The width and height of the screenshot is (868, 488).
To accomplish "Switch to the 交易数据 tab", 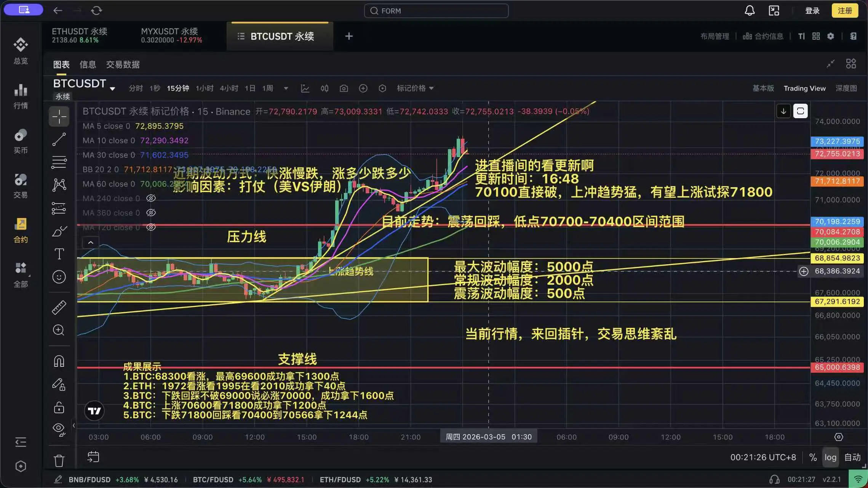I will (123, 64).
